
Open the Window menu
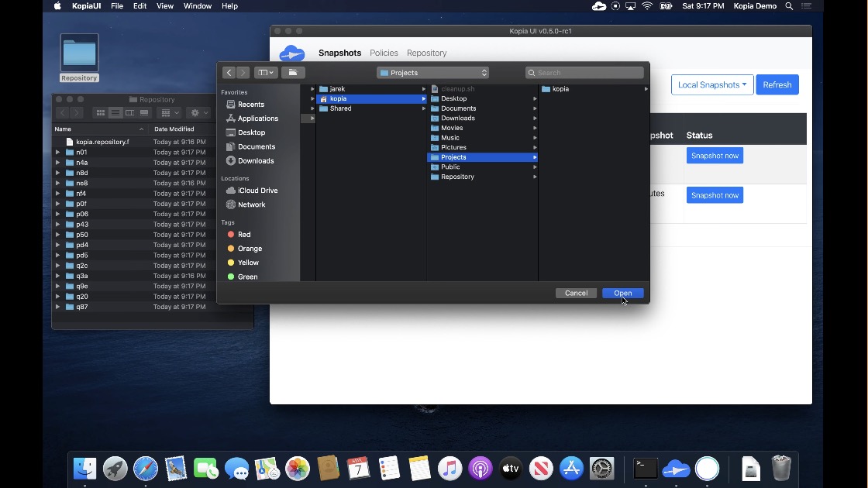click(x=197, y=5)
